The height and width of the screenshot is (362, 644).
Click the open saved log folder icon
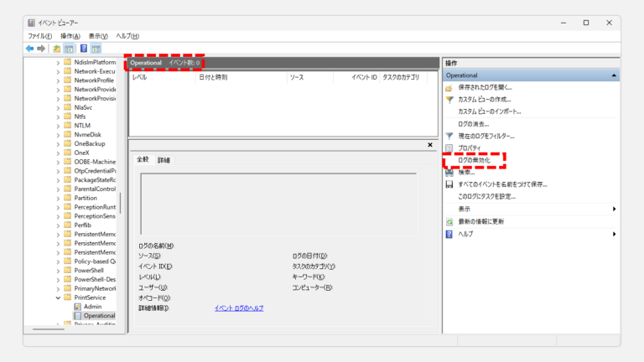tap(449, 87)
